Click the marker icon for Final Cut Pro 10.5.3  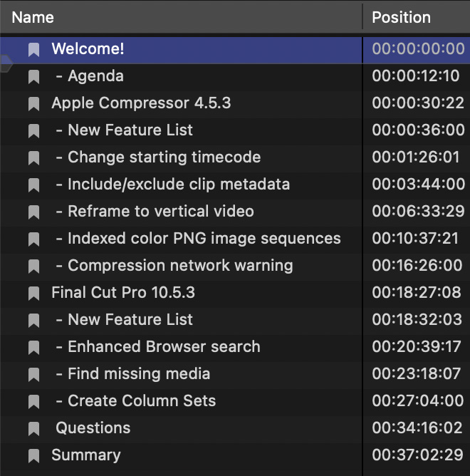(x=33, y=294)
